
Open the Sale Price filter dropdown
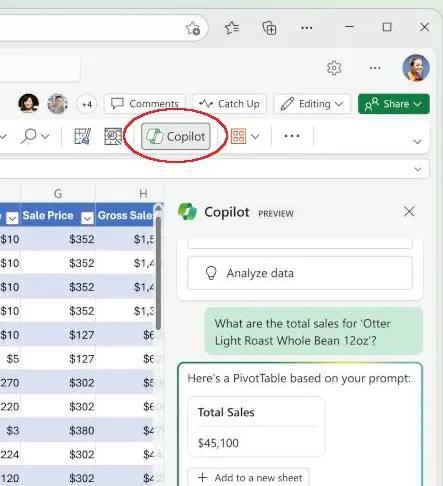point(87,218)
